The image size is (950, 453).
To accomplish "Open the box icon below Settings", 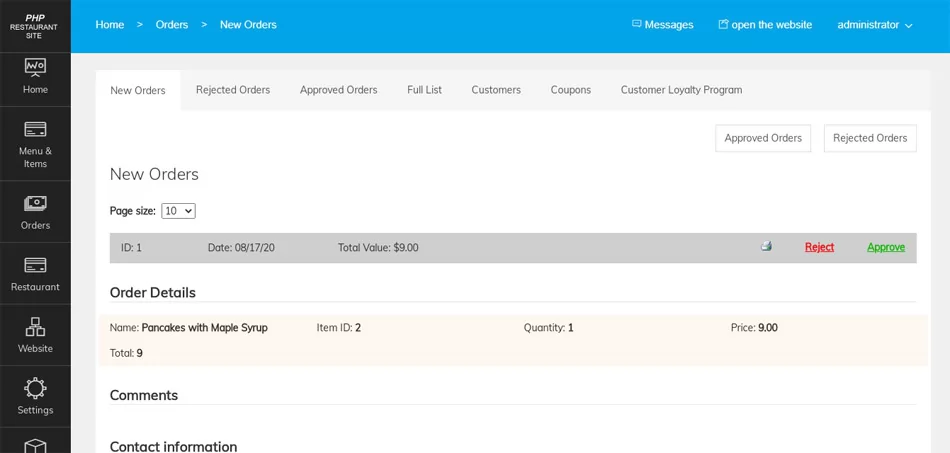I will pos(35,444).
